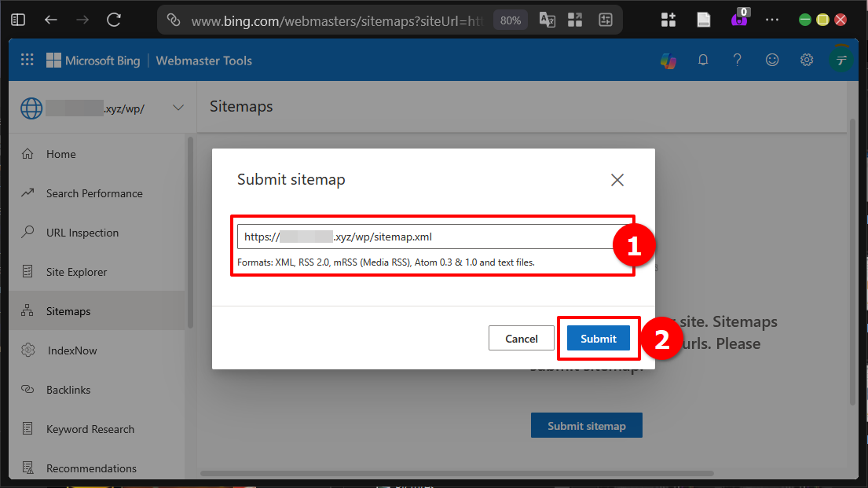Select the sitemap URL input field
Viewport: 868px width, 488px height.
point(432,236)
